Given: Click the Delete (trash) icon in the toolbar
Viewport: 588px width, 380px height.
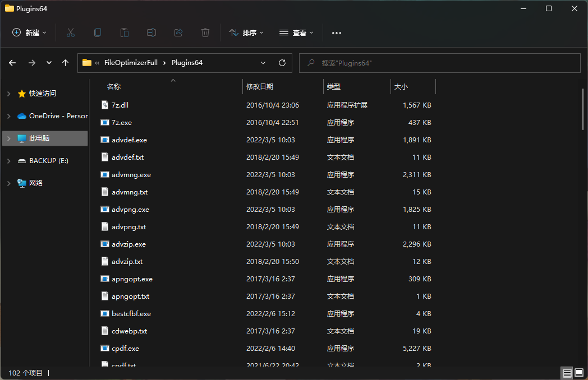Looking at the screenshot, I should coord(205,33).
